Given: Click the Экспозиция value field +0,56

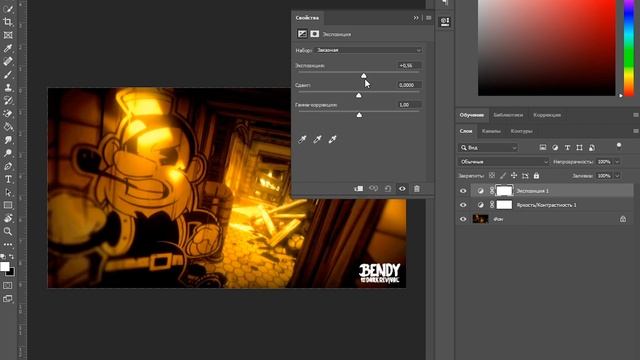Looking at the screenshot, I should 409,65.
